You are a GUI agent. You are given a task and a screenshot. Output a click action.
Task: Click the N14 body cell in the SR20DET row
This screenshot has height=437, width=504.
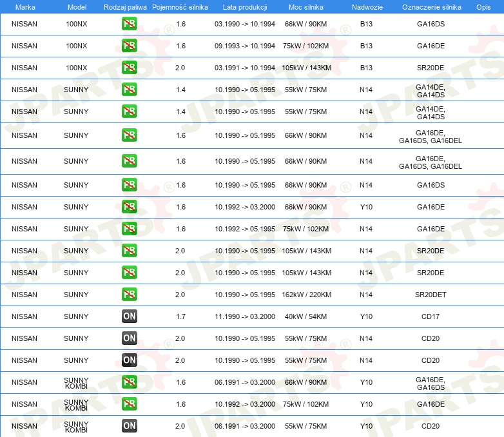tap(366, 295)
